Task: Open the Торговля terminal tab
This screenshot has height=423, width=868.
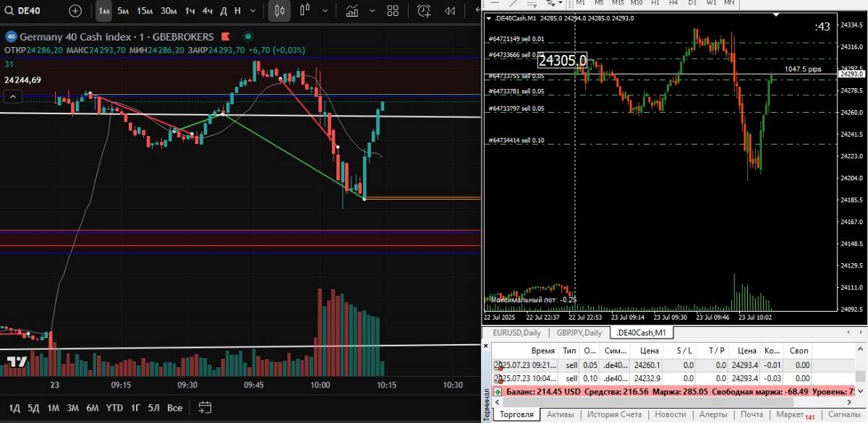Action: click(x=517, y=415)
